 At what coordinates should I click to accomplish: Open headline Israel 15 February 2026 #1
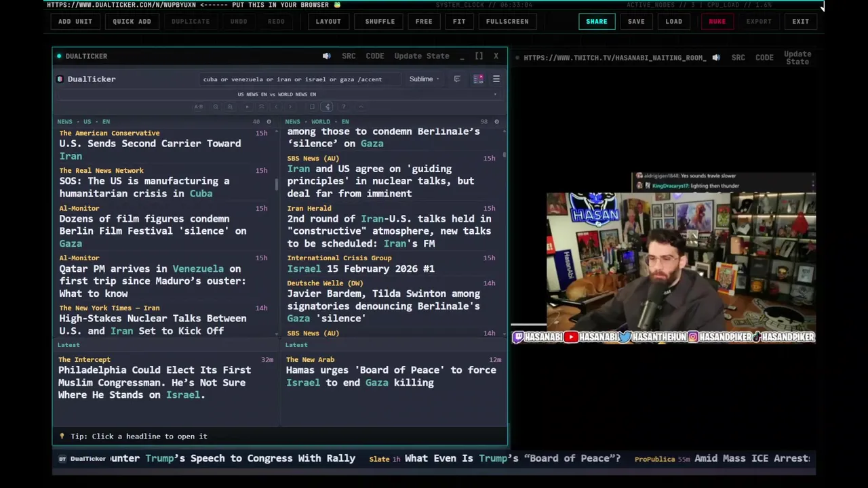coord(361,268)
